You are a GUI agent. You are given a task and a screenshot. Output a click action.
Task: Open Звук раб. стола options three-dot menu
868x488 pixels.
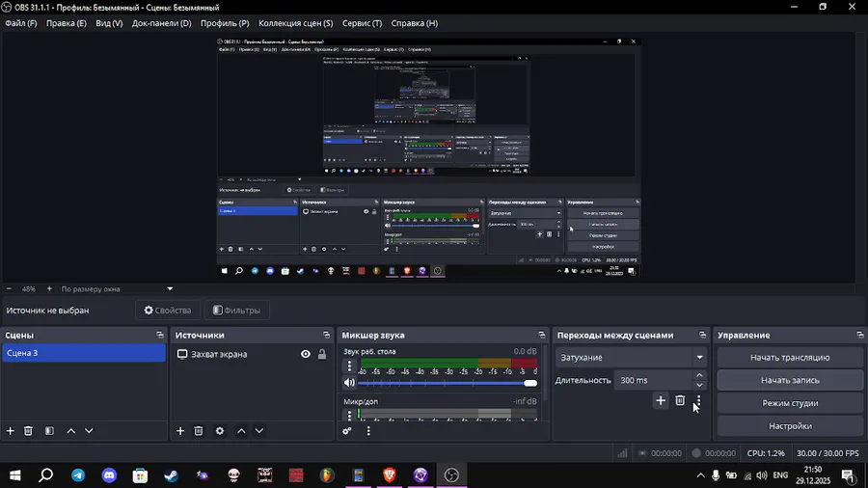(349, 366)
